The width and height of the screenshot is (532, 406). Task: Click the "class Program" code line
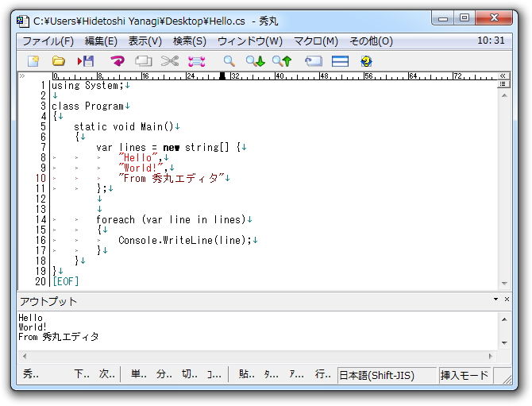(87, 106)
